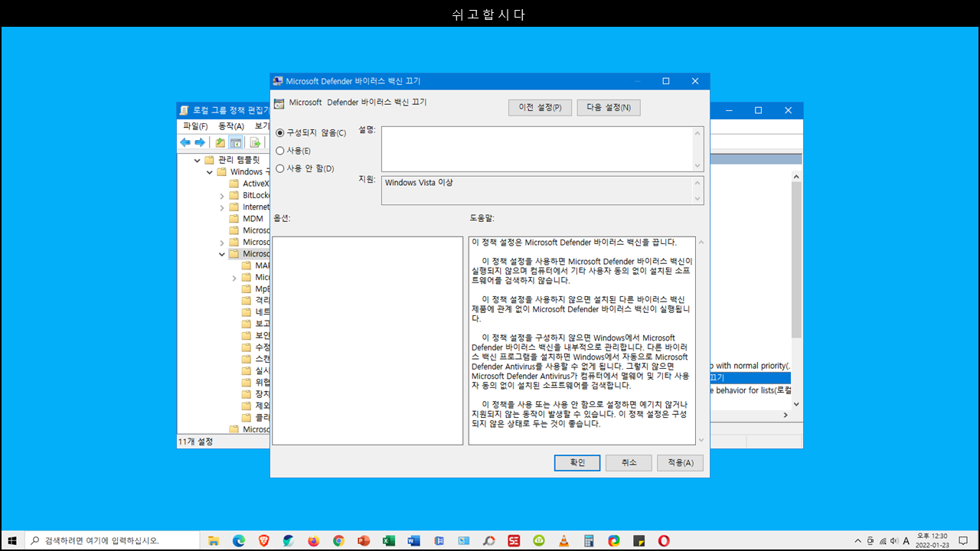Click the red S taskbar icon
This screenshot has height=551, width=980.
point(514,540)
